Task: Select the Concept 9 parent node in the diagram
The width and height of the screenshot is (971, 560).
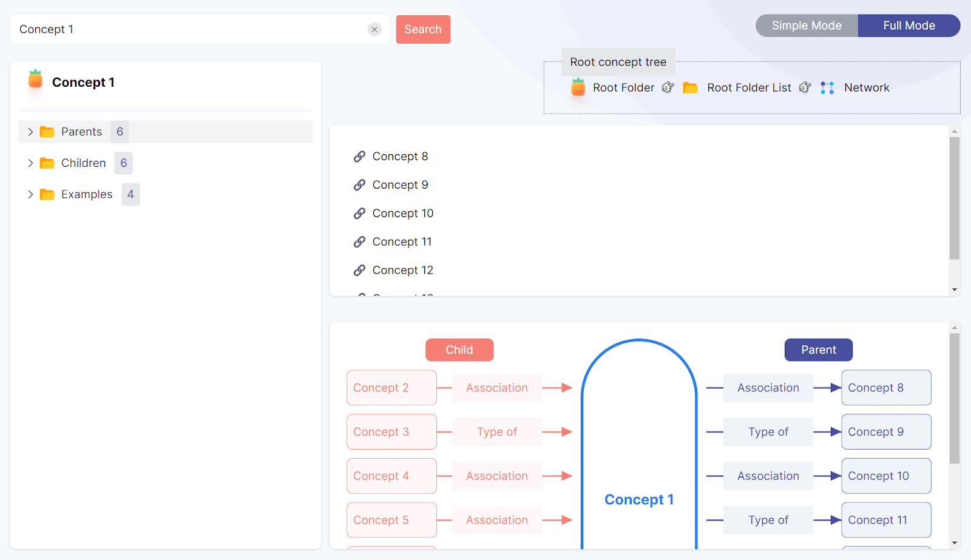Action: click(x=886, y=432)
